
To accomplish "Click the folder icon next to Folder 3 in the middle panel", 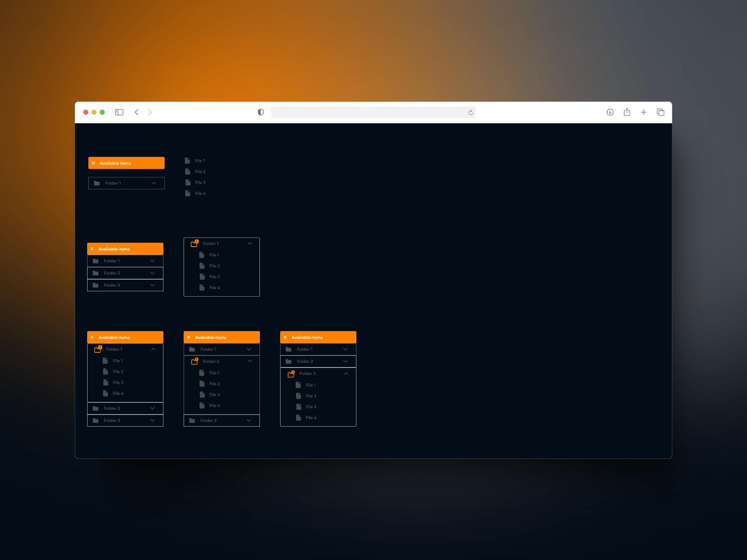I will (x=191, y=420).
